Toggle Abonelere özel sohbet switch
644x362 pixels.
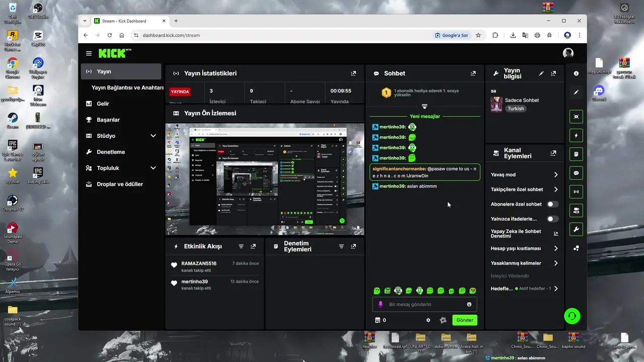point(553,204)
